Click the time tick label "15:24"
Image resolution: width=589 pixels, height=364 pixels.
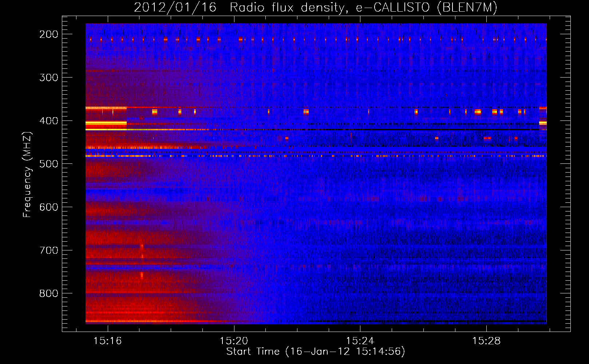(x=360, y=341)
